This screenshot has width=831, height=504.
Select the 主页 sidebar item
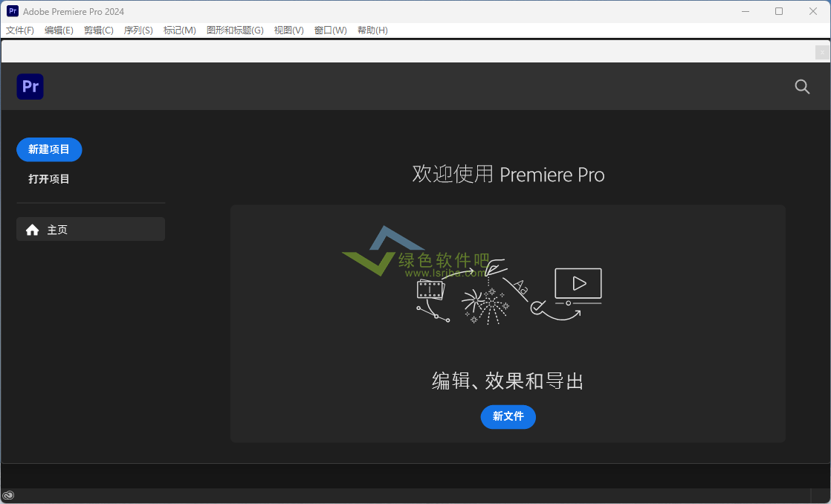(91, 229)
